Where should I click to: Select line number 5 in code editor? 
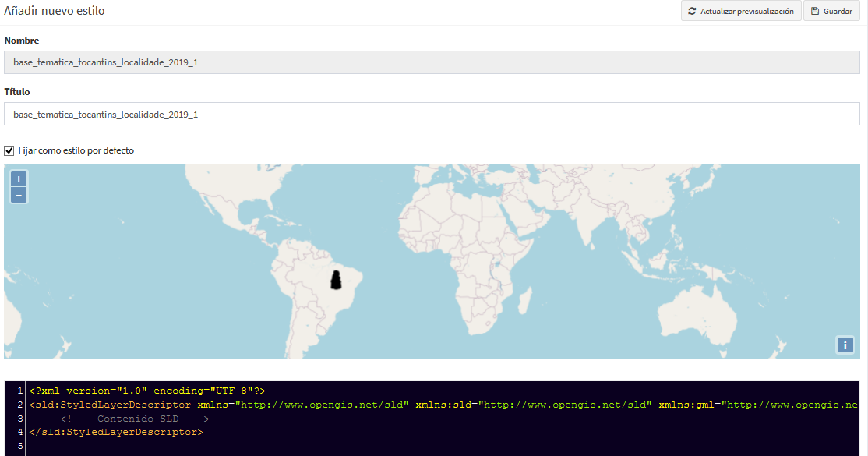20,445
